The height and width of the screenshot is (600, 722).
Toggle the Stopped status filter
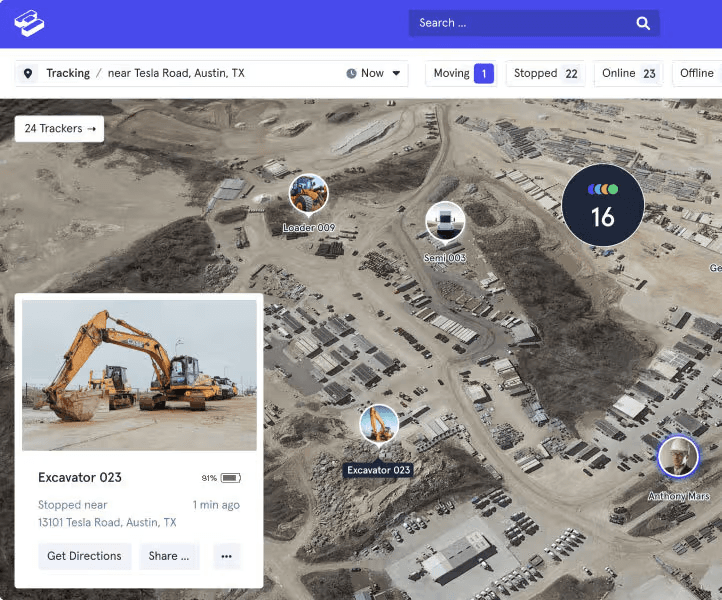point(545,74)
